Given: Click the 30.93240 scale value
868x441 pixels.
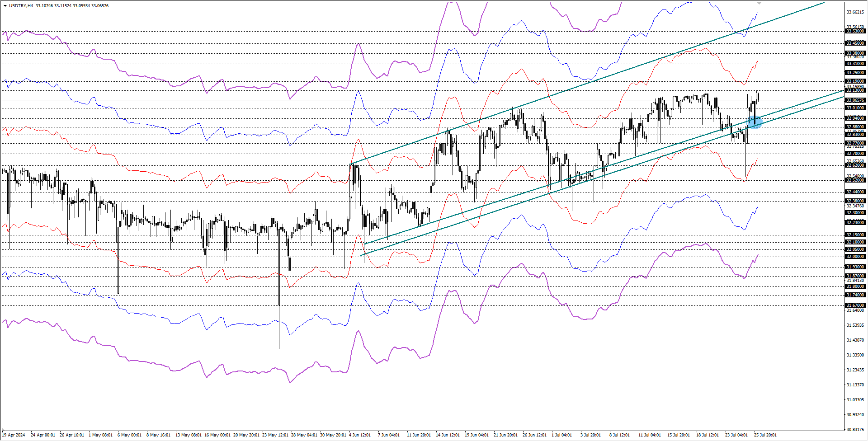Looking at the screenshot, I should [855, 415].
